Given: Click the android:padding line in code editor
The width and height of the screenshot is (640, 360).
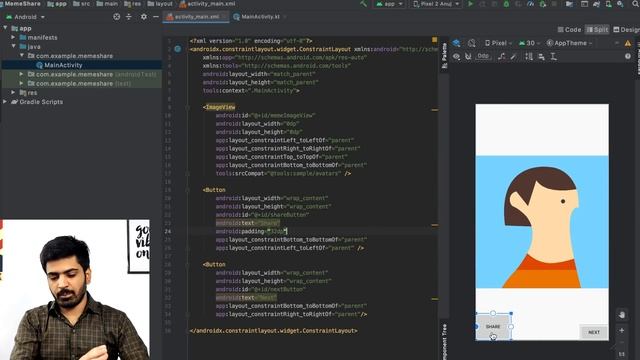Looking at the screenshot, I should [x=251, y=231].
